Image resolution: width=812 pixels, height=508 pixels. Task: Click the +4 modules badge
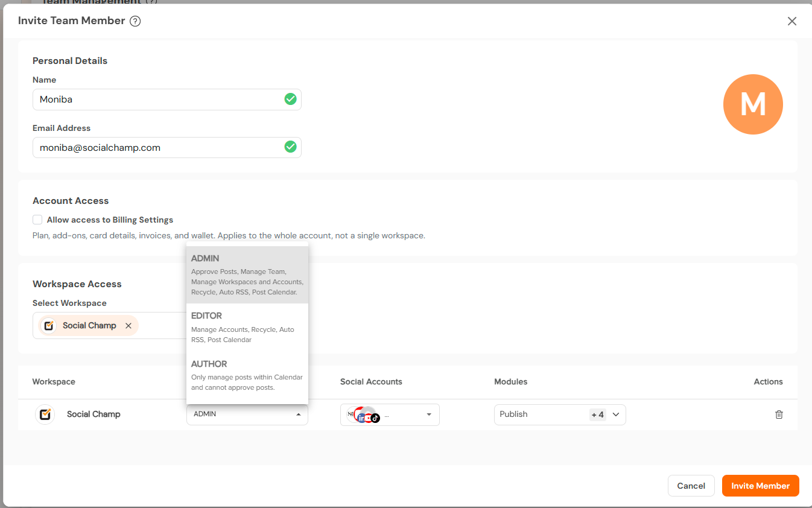(x=597, y=414)
